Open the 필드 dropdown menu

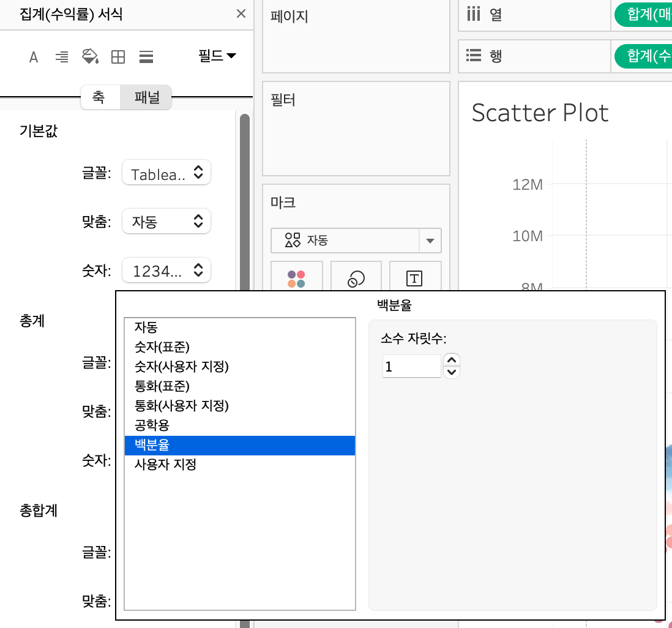tap(217, 56)
